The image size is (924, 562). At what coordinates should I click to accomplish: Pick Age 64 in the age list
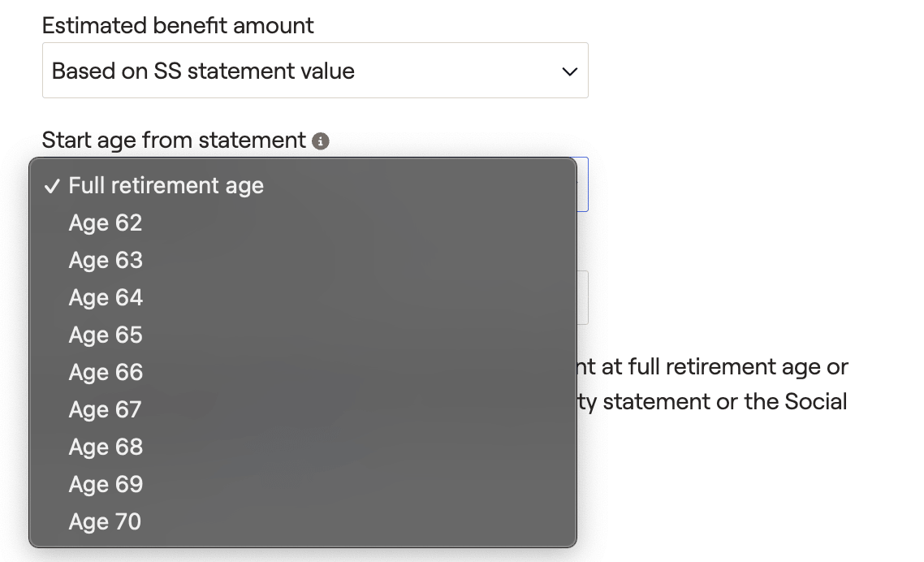(106, 298)
